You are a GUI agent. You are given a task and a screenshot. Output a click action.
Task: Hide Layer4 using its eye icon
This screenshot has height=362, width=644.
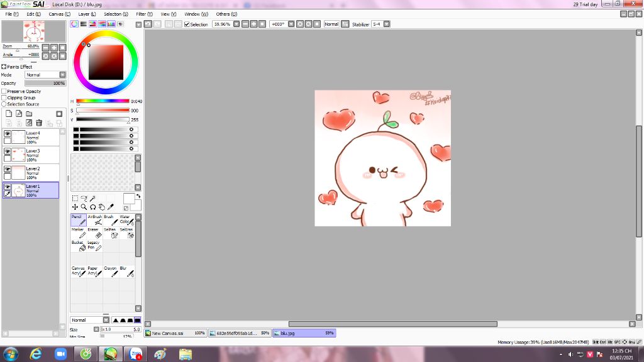pos(7,134)
